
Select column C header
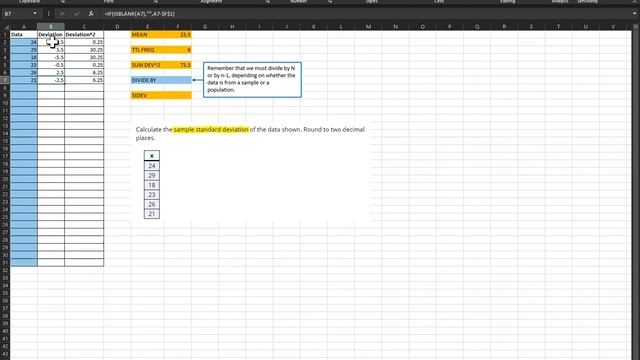click(x=84, y=27)
